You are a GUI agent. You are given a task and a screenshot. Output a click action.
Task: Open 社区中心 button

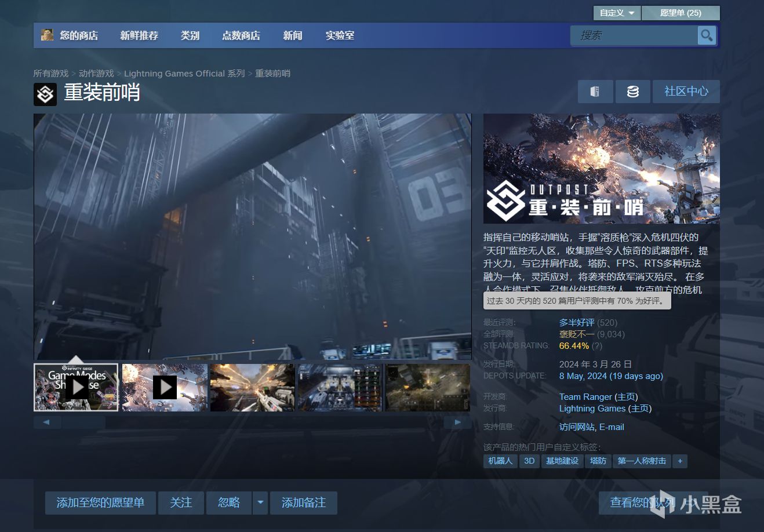pyautogui.click(x=686, y=92)
